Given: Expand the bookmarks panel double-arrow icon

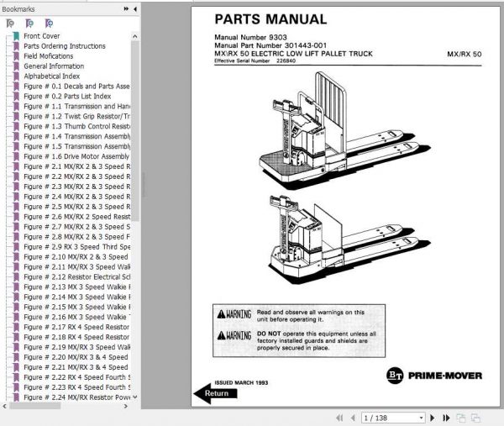Looking at the screenshot, I should coord(126,9).
